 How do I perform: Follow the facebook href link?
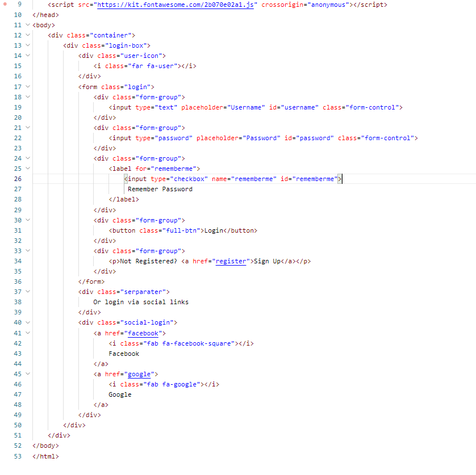click(143, 333)
